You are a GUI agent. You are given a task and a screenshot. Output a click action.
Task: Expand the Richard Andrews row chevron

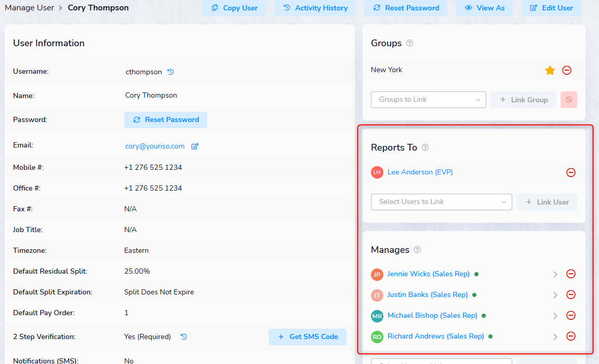click(555, 337)
